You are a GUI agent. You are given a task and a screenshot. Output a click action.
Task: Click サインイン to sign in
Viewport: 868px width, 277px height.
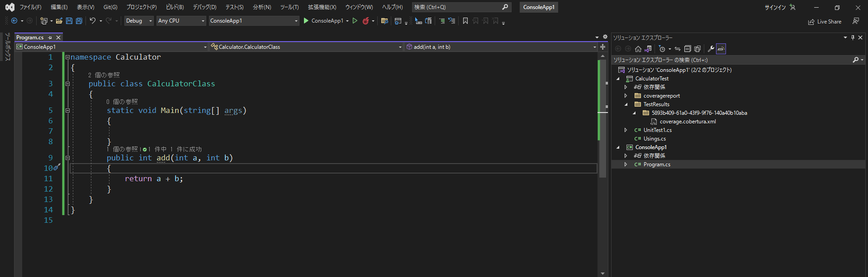(775, 7)
